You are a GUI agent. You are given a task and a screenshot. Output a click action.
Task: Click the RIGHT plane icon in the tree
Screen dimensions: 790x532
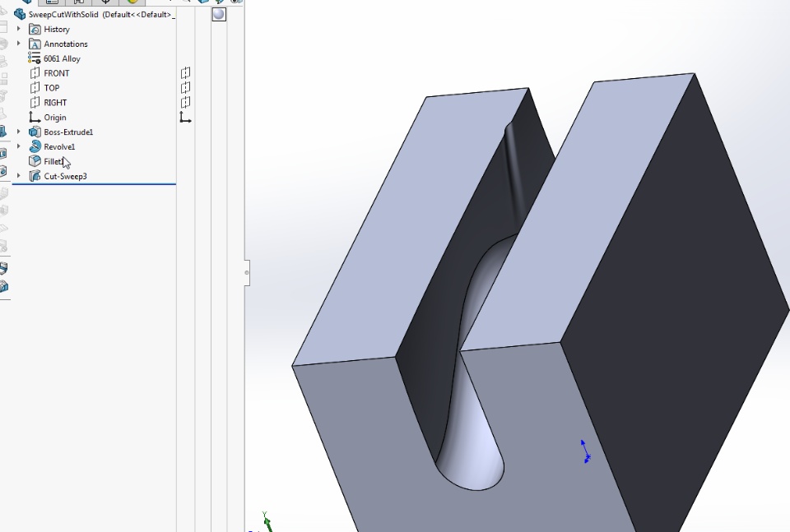(35, 102)
